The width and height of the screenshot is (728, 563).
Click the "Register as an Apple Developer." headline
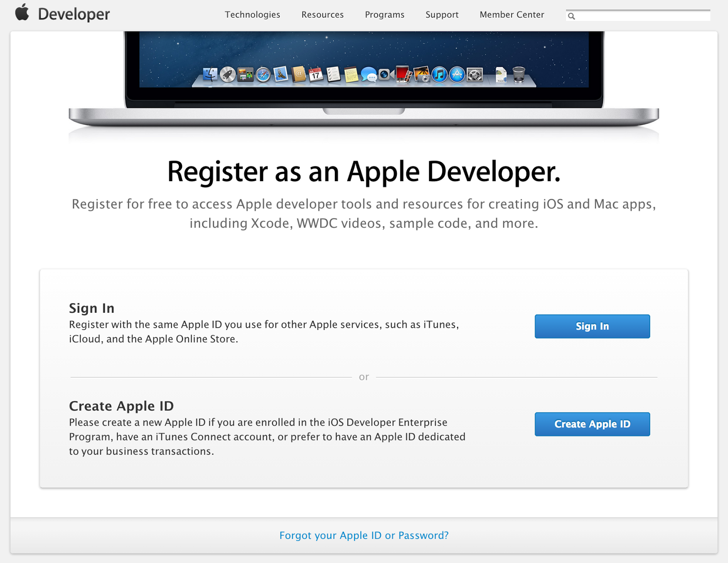[x=364, y=172]
